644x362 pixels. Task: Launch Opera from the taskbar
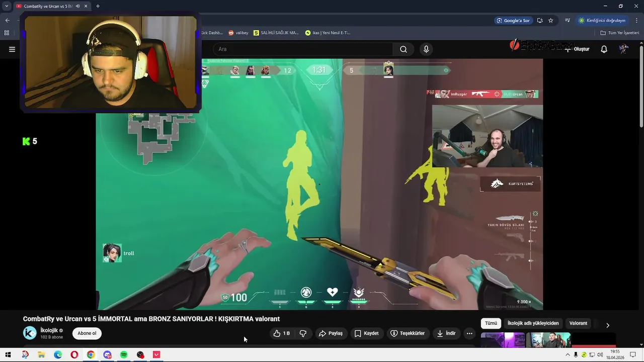click(74, 355)
